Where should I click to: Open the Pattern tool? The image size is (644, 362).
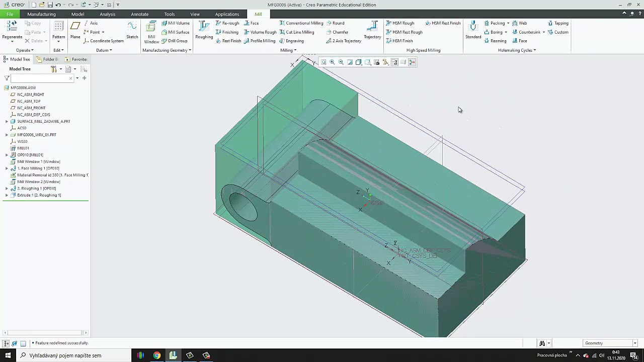point(58,30)
